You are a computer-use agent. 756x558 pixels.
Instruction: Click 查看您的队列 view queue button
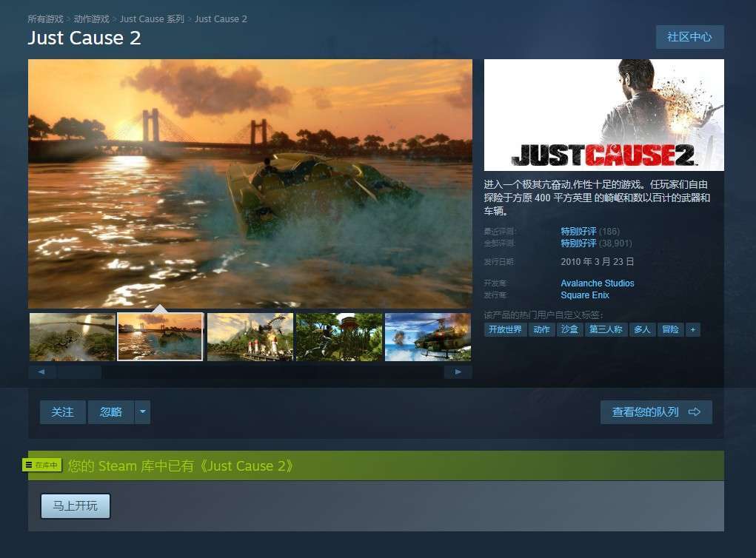(656, 412)
